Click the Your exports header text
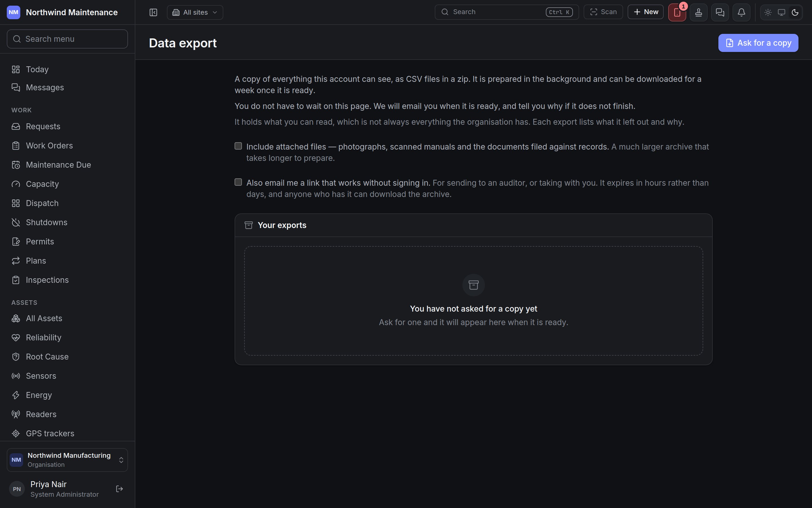The width and height of the screenshot is (812, 508). click(x=282, y=225)
